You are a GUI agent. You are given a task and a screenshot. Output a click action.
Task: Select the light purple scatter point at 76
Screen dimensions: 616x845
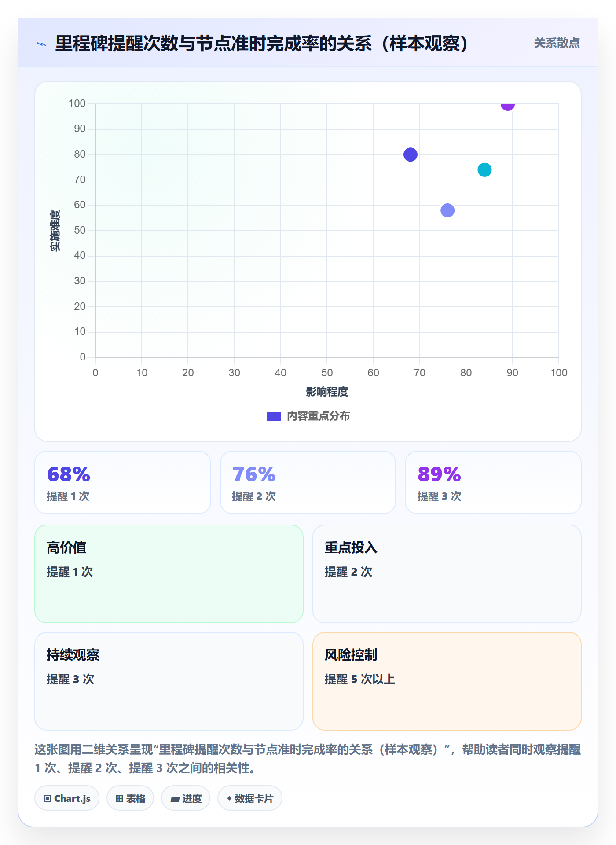pos(447,210)
